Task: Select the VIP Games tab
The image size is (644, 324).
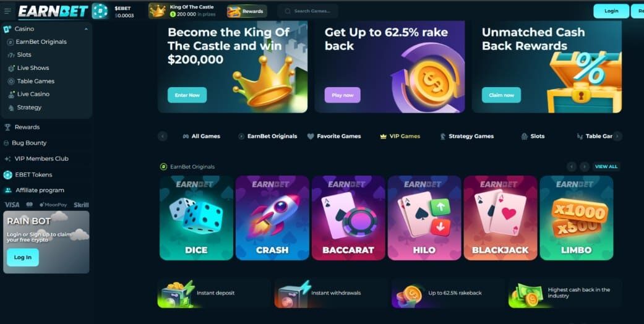Action: coord(400,136)
